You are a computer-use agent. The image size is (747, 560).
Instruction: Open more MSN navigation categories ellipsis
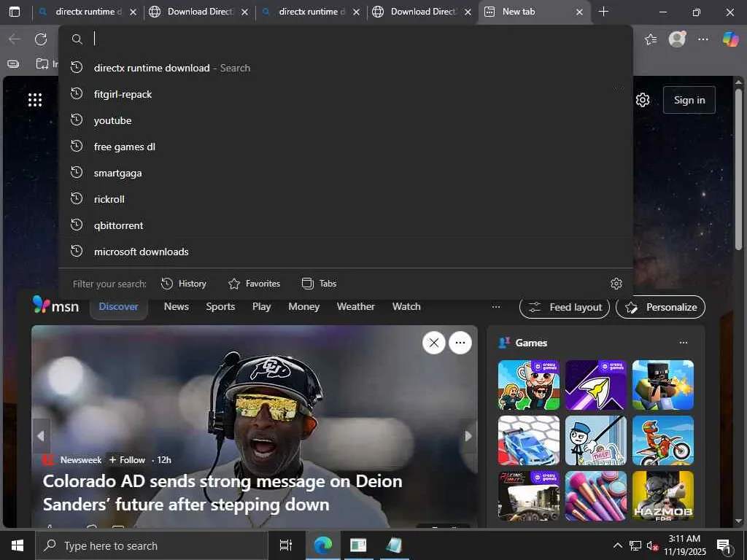tap(496, 307)
